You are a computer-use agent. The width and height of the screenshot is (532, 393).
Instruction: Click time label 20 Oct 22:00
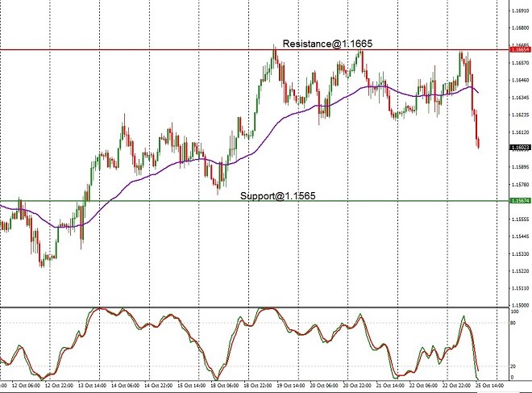click(x=357, y=386)
